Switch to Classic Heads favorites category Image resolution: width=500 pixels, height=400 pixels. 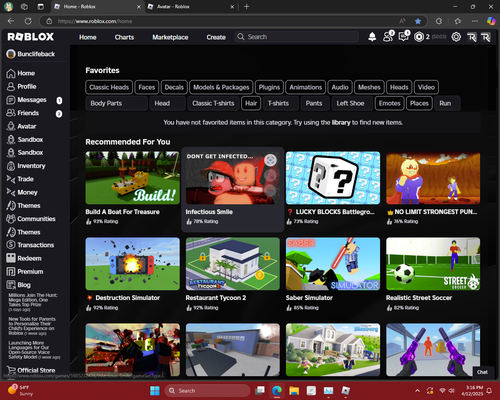pos(109,87)
